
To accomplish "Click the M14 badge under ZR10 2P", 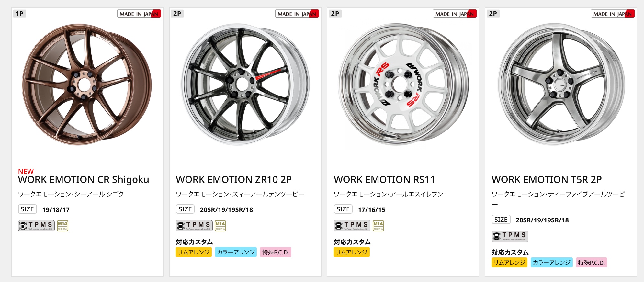I will [220, 226].
